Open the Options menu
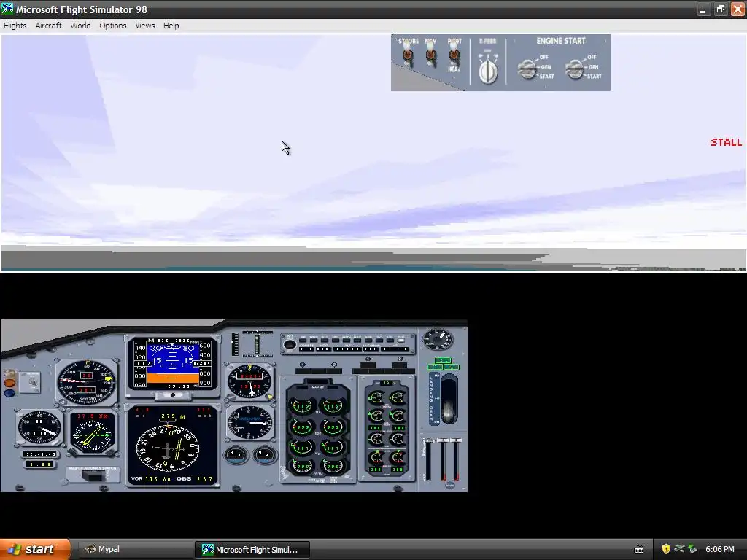This screenshot has height=560, width=747. tap(112, 26)
